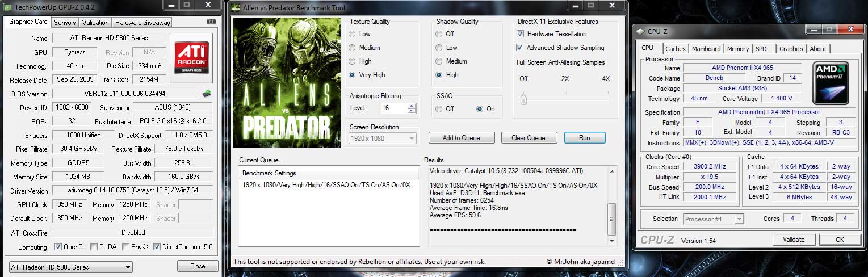Click the ATI Radeon Graphics logo
Screen dimensions: 868x277
click(x=191, y=57)
